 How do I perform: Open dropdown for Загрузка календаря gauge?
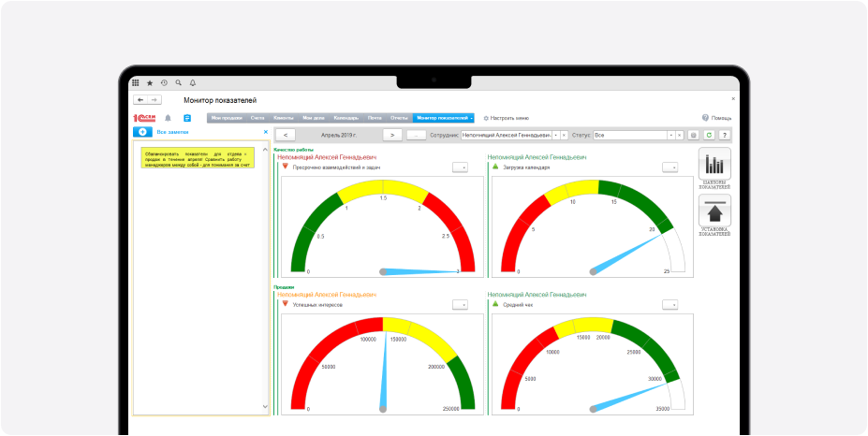tap(669, 167)
